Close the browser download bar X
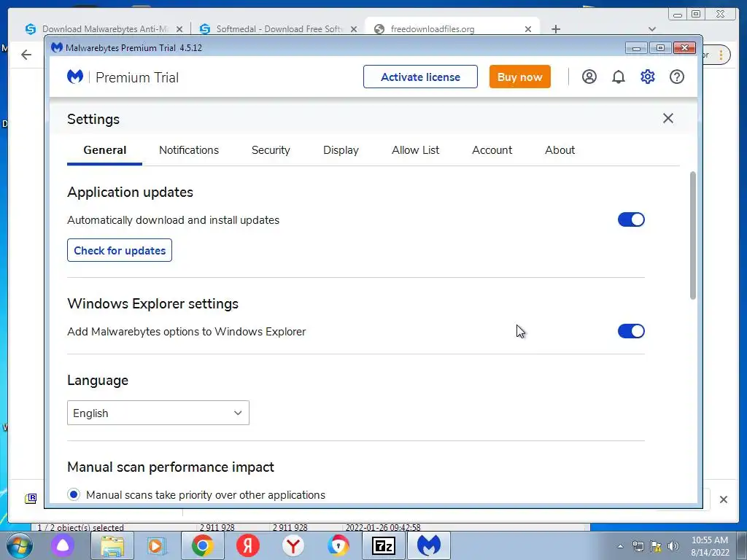The image size is (747, 560). pos(723,499)
